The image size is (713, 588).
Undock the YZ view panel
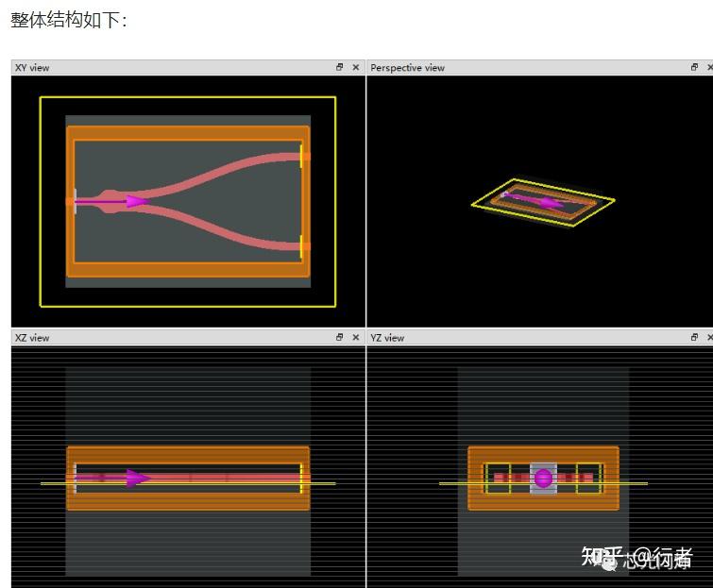point(694,337)
